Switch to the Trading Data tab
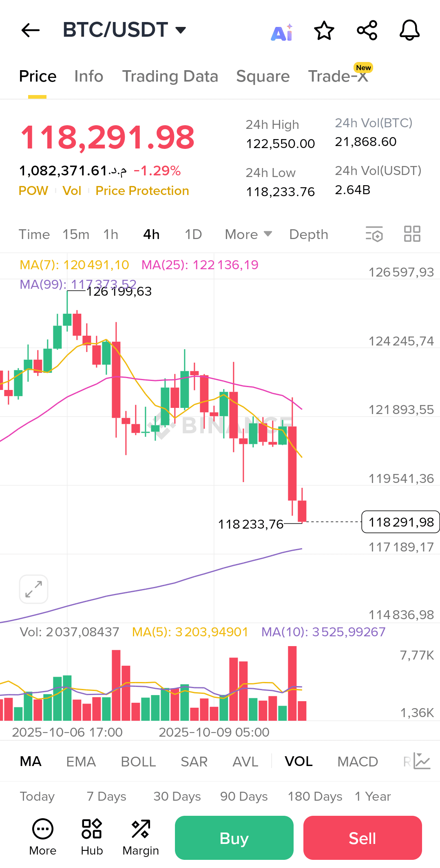 [x=170, y=76]
